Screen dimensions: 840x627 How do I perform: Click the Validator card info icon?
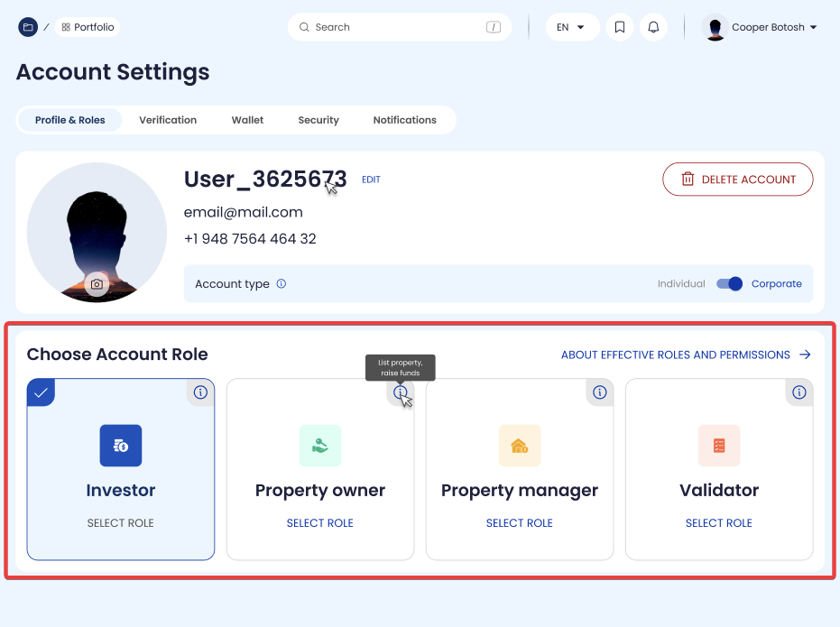tap(798, 392)
